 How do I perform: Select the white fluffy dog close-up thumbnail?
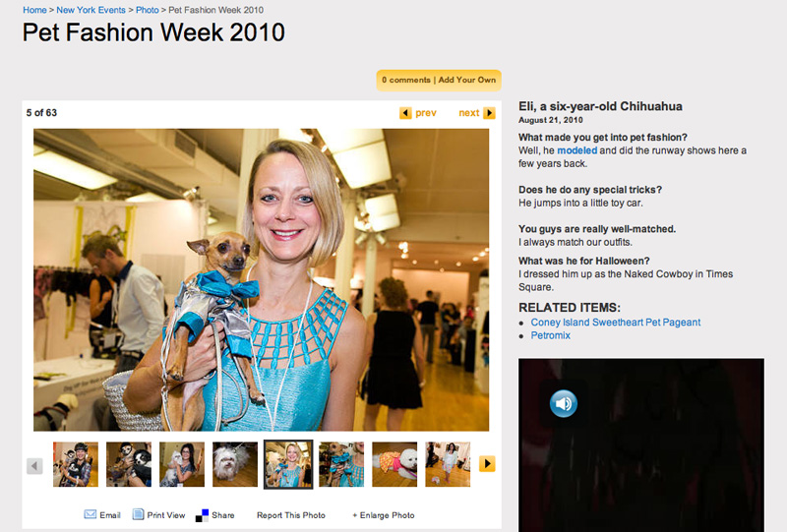[235, 464]
